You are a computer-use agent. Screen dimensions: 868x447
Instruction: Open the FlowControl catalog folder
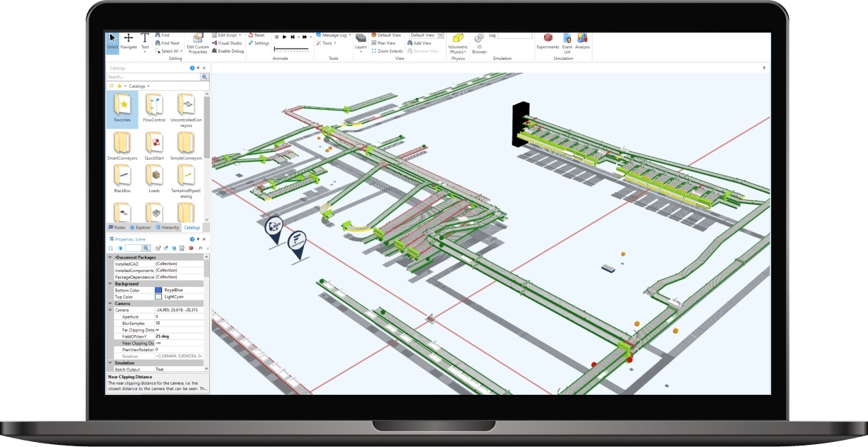point(153,107)
